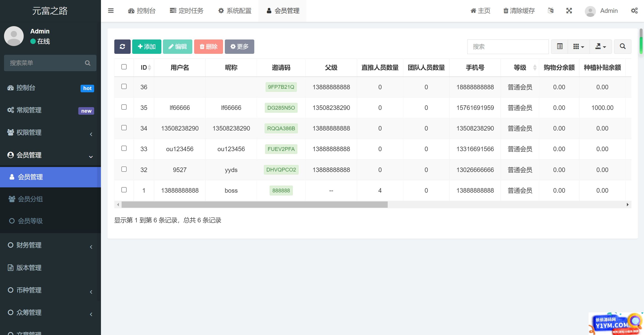This screenshot has width=644, height=335.
Task: Click the refresh/reload icon button
Action: 122,46
